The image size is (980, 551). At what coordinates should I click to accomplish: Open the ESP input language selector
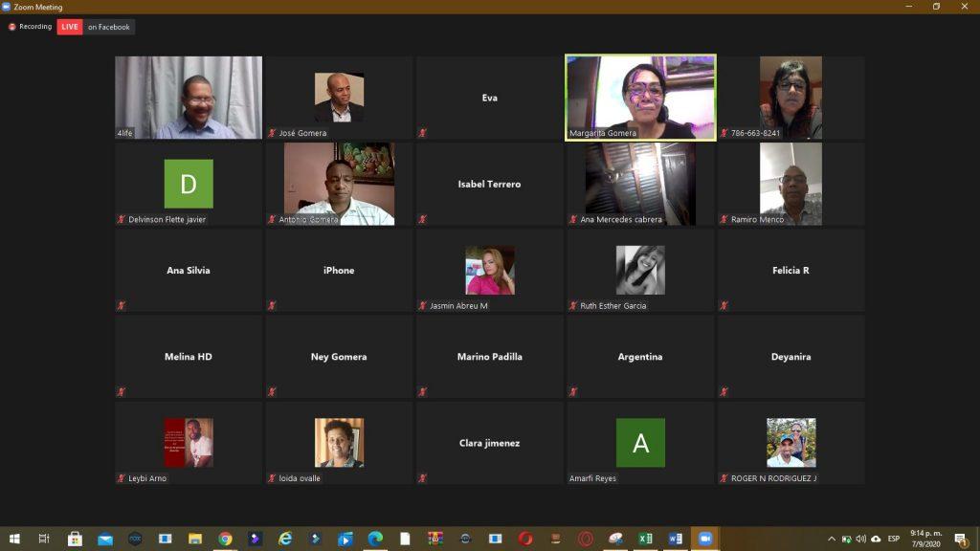click(x=893, y=539)
